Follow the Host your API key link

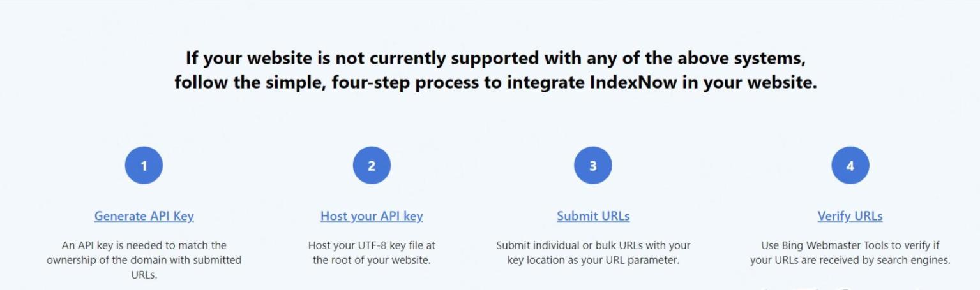pos(372,216)
